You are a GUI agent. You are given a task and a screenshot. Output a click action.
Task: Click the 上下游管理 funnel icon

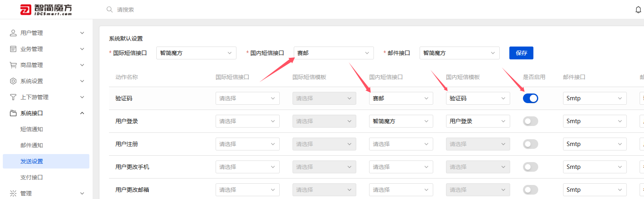point(13,97)
